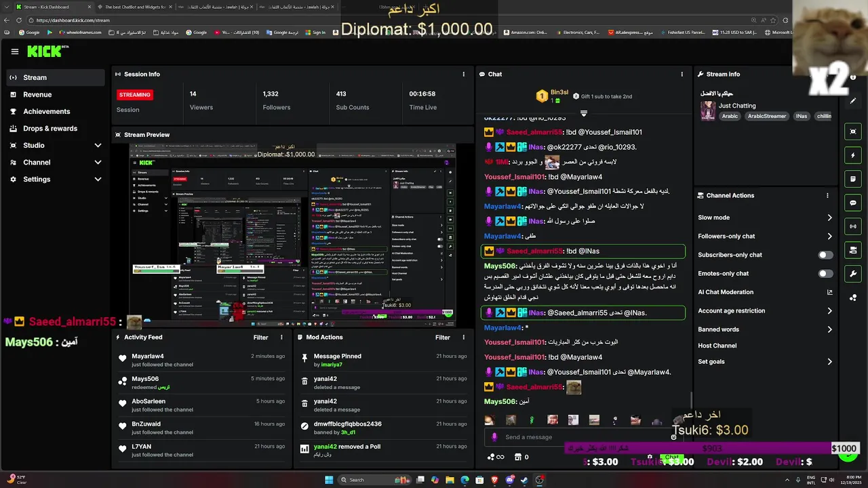Click Message Pinned entry in Mod Actions
This screenshot has height=488, width=868.
click(384, 360)
